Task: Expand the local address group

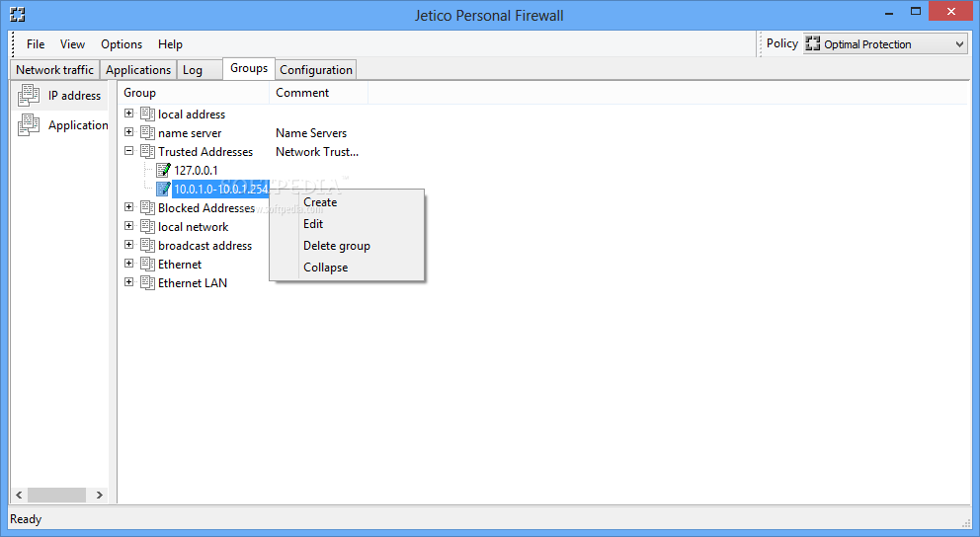Action: [x=128, y=113]
